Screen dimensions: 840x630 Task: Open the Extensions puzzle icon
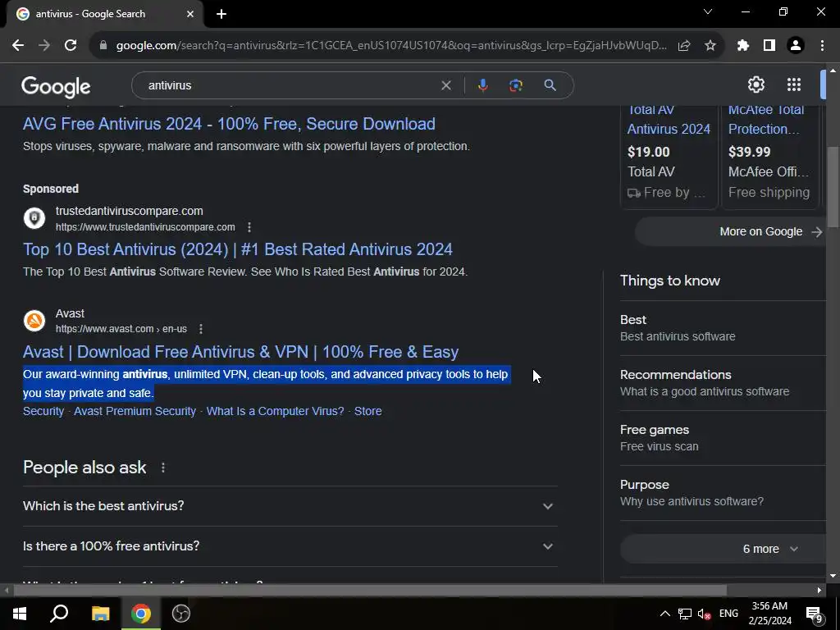(743, 46)
